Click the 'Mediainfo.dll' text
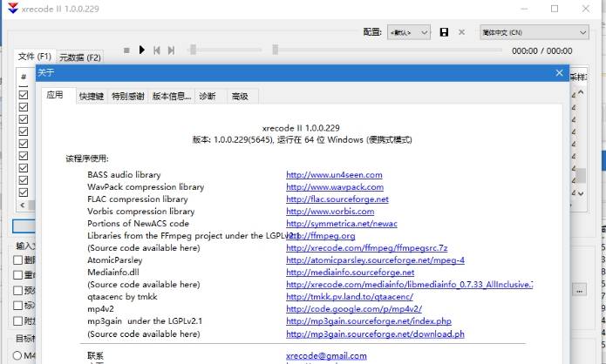Viewport: 606px width, 364px height. click(113, 273)
